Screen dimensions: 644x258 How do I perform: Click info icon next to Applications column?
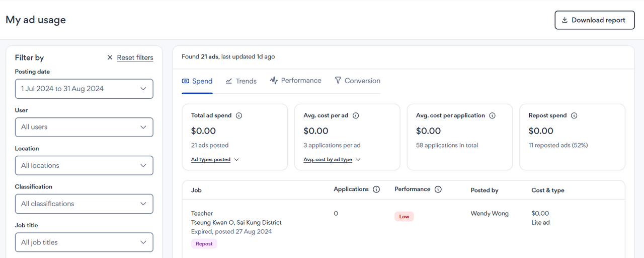[x=376, y=189]
